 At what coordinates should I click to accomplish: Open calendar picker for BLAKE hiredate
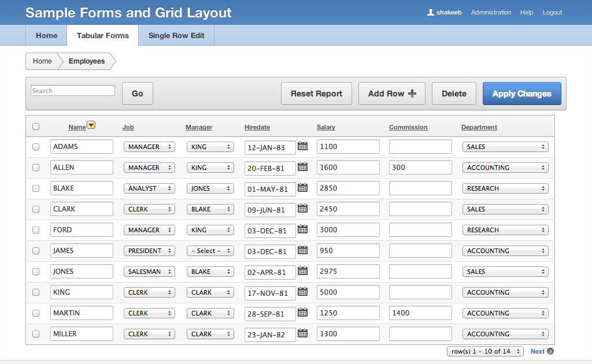tap(303, 188)
